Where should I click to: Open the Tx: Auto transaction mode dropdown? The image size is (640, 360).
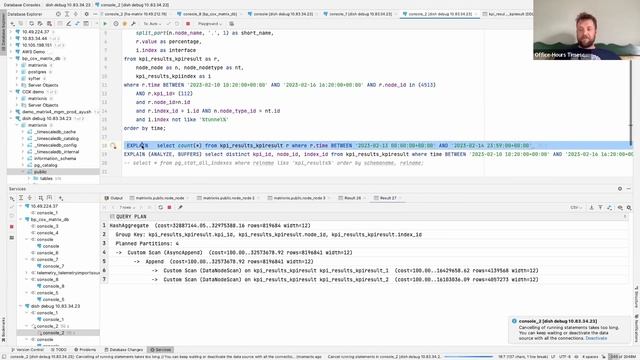(151, 24)
